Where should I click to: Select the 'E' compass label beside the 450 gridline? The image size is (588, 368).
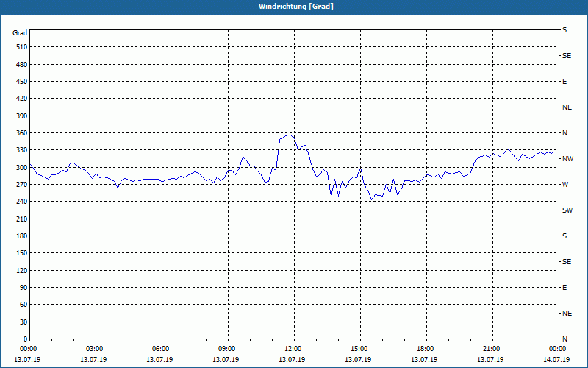564,82
